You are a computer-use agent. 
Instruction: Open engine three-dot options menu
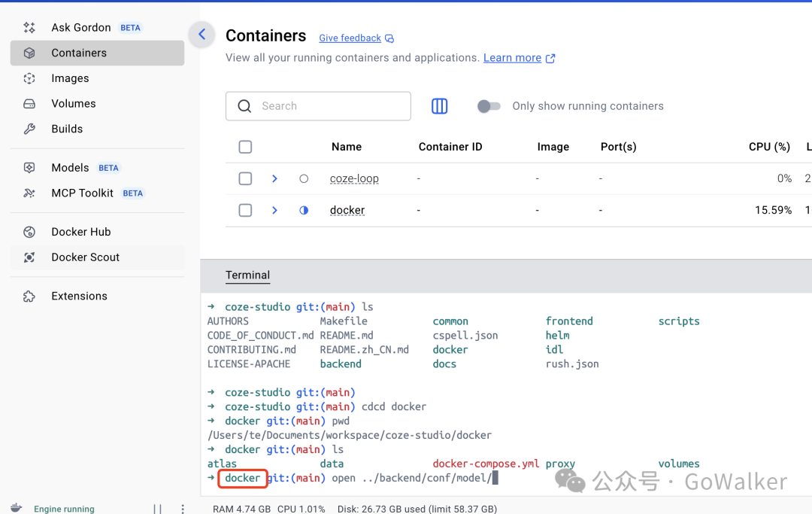point(183,509)
